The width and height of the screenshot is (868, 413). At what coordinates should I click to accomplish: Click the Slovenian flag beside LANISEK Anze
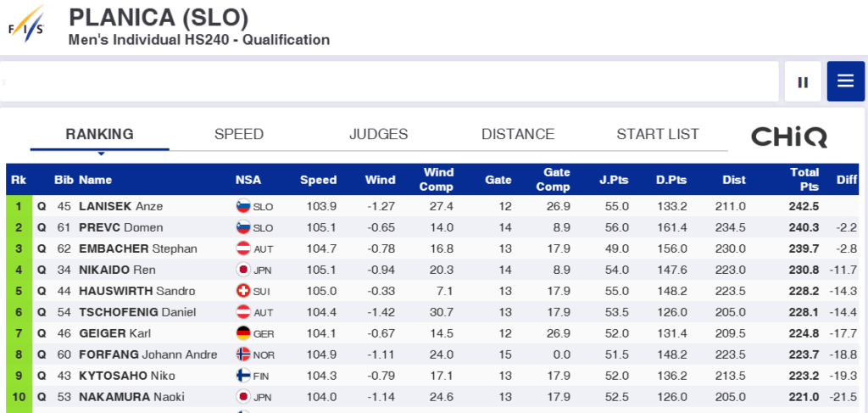243,207
